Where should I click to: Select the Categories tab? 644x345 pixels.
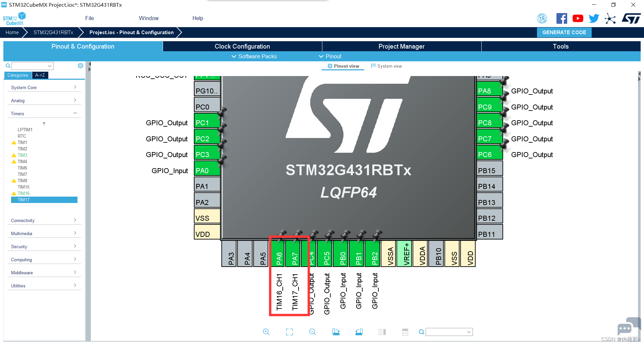(x=18, y=75)
